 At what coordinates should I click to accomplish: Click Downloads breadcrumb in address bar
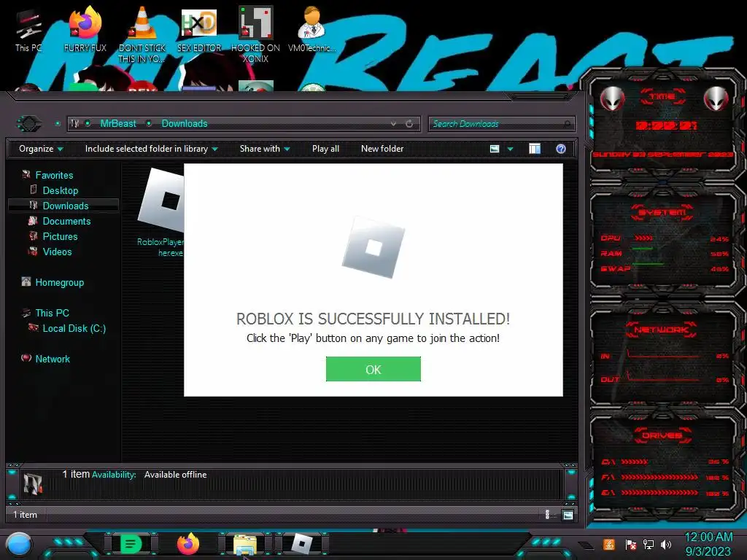[185, 124]
